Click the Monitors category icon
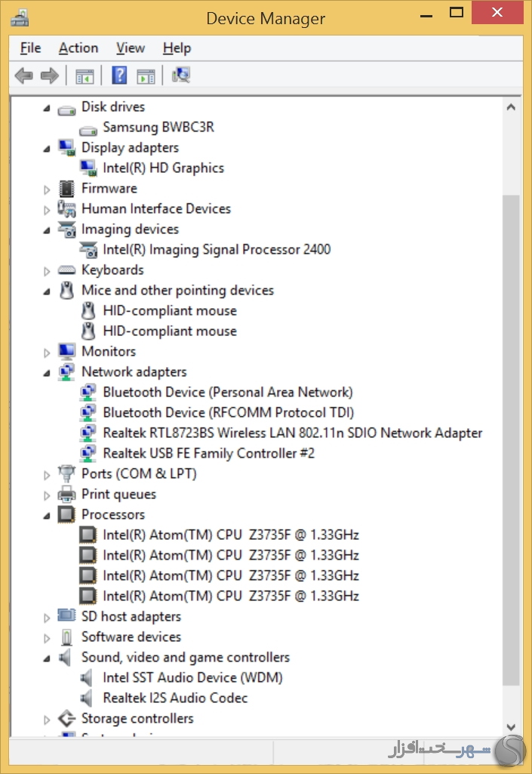532x774 pixels. tap(66, 351)
